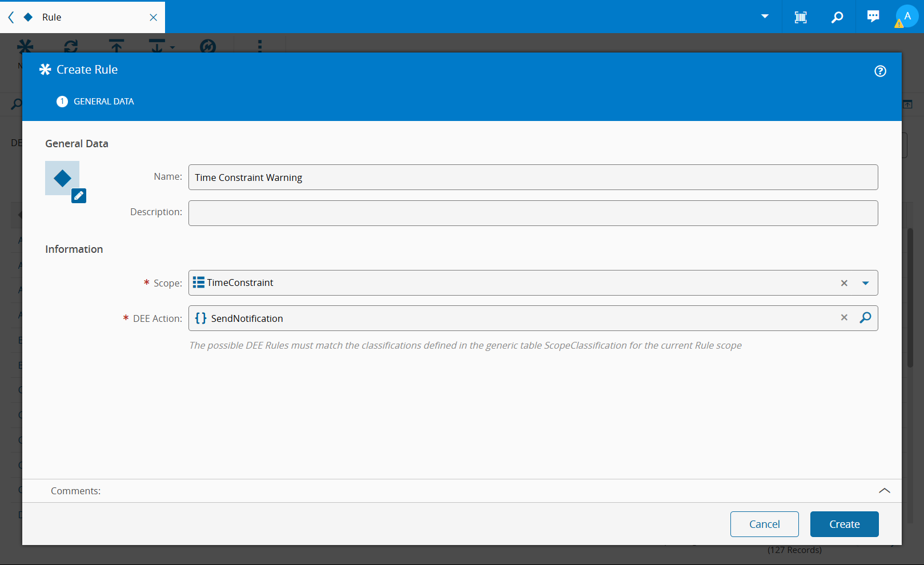
Task: Go back using the left chevron
Action: tap(11, 17)
